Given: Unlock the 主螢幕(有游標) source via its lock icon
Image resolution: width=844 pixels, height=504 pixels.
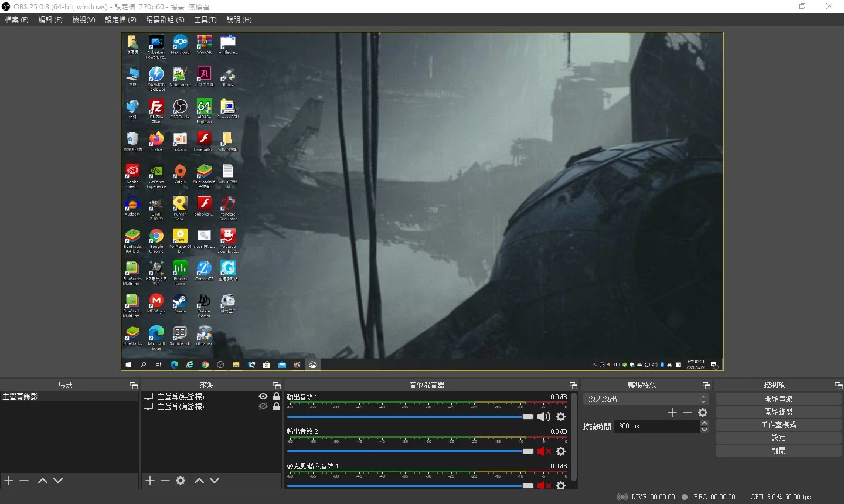Looking at the screenshot, I should [277, 406].
